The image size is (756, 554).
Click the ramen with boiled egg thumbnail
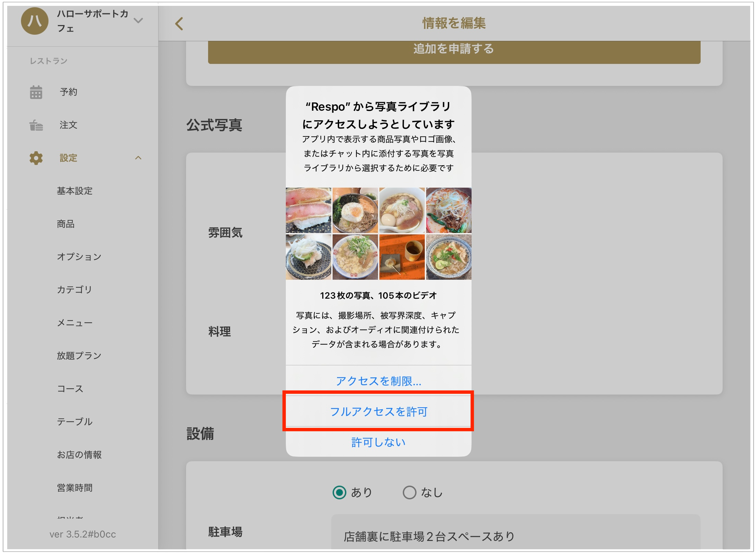(x=402, y=210)
